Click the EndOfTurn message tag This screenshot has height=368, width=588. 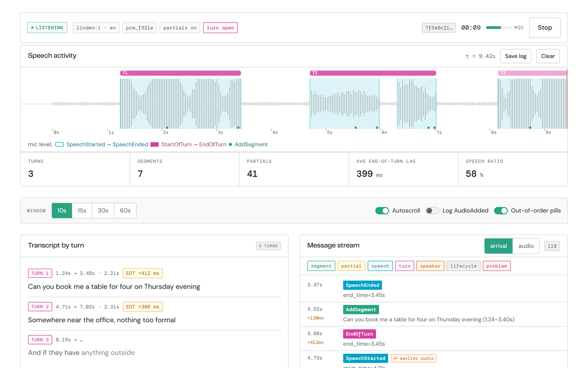pyautogui.click(x=359, y=334)
